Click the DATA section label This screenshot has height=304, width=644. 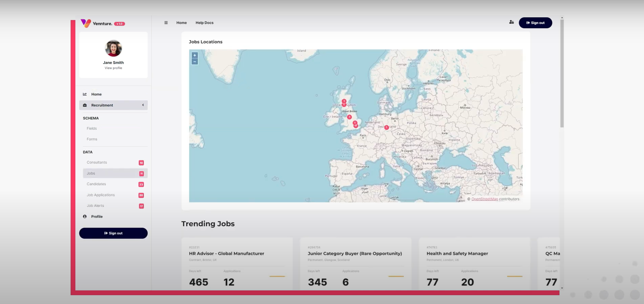click(x=88, y=152)
